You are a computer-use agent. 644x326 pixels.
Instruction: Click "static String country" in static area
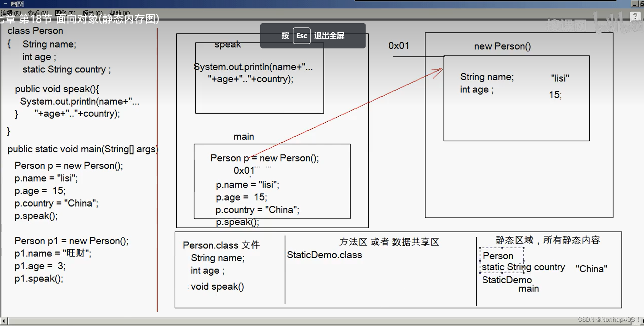coord(524,267)
